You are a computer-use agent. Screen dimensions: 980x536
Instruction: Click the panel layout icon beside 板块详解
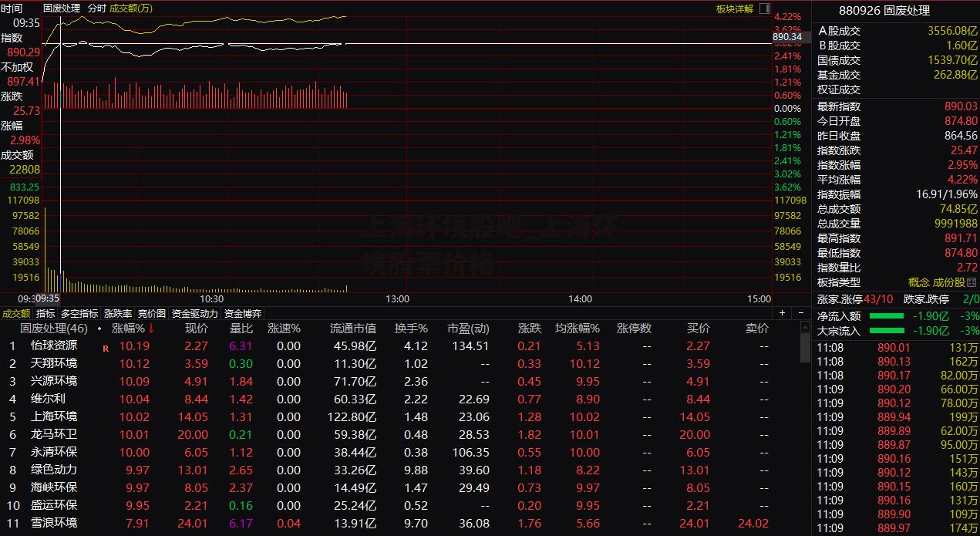(x=764, y=8)
